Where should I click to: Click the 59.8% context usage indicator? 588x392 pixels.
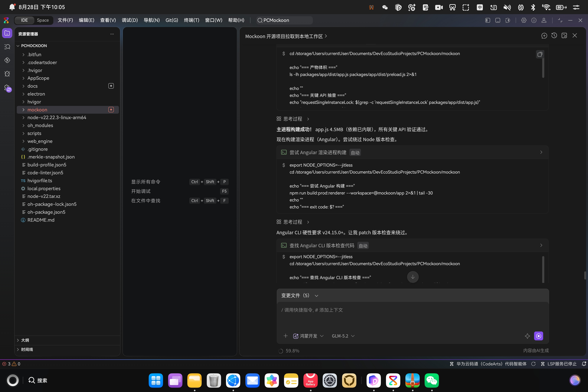289,351
